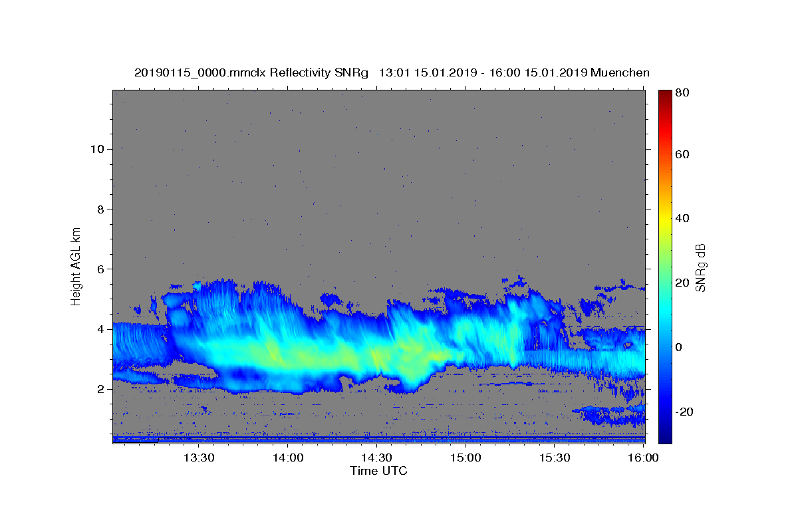Click the dark blue bottom of colorbar
The width and height of the screenshot is (798, 532).
click(x=665, y=438)
